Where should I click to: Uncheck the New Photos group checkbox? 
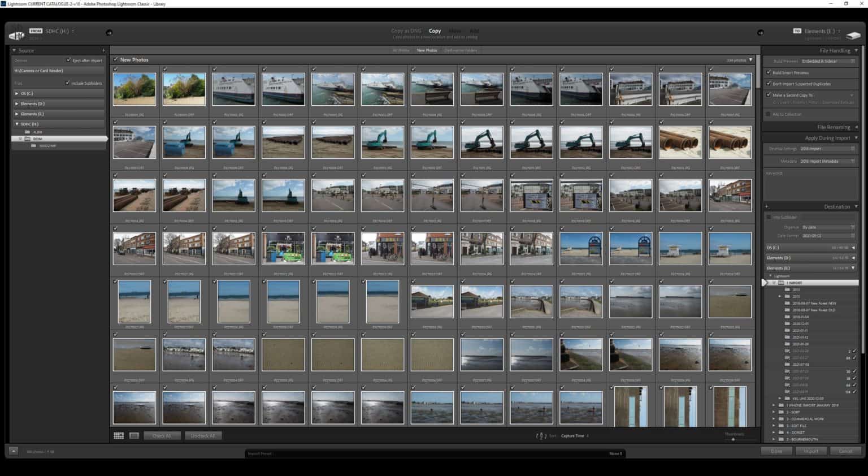tap(116, 59)
